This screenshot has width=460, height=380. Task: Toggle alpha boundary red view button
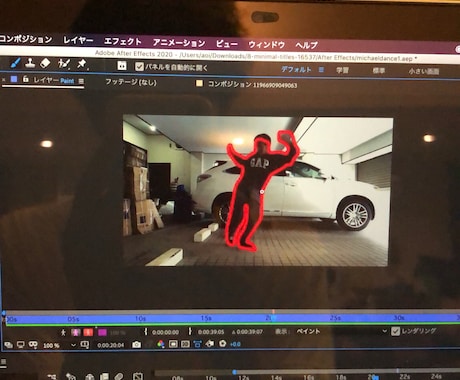click(88, 332)
